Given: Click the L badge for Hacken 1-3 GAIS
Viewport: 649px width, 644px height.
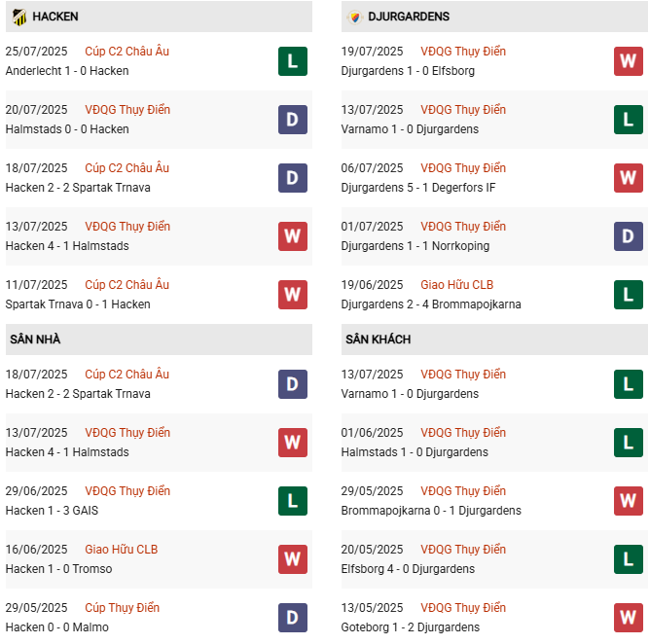Looking at the screenshot, I should coord(293,501).
